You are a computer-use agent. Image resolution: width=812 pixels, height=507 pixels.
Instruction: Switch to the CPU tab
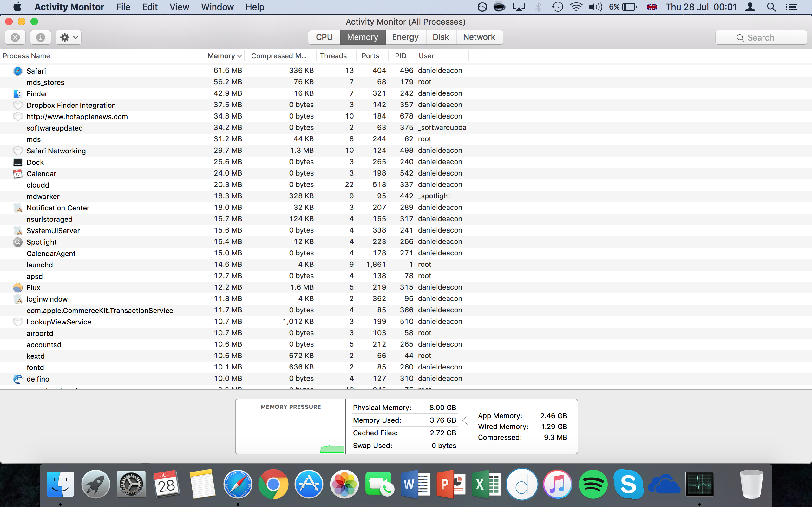click(x=324, y=37)
